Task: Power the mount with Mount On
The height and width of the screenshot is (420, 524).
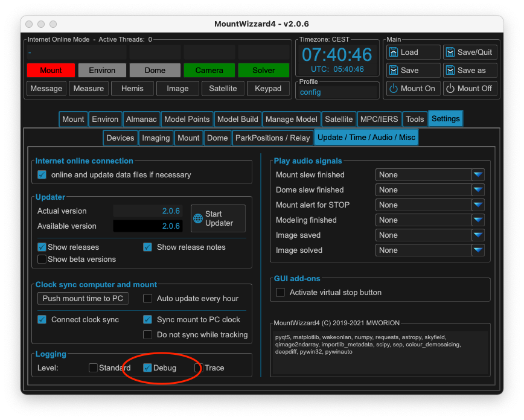Action: (x=413, y=89)
